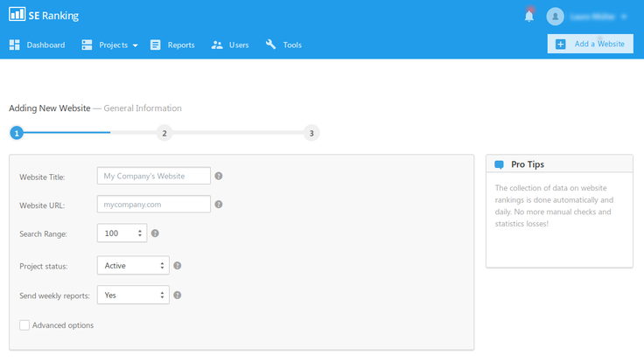Click the help icon beside Website URL
The width and height of the screenshot is (644, 362).
point(219,205)
